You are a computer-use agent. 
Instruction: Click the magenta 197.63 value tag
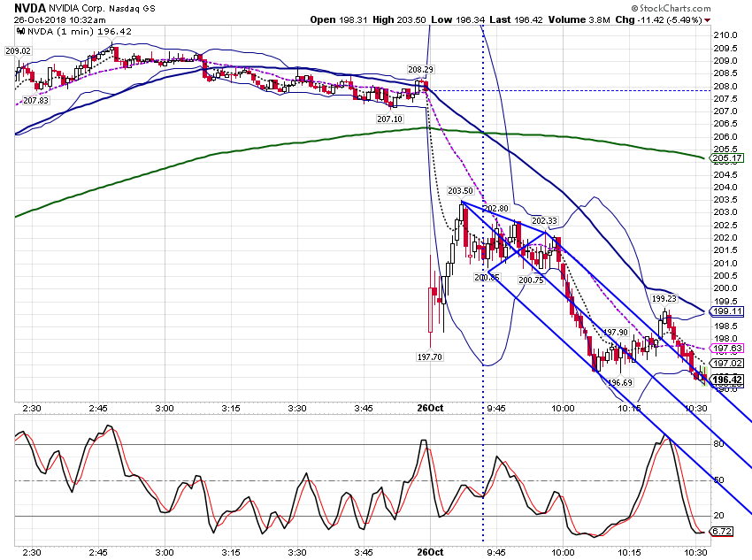click(727, 348)
